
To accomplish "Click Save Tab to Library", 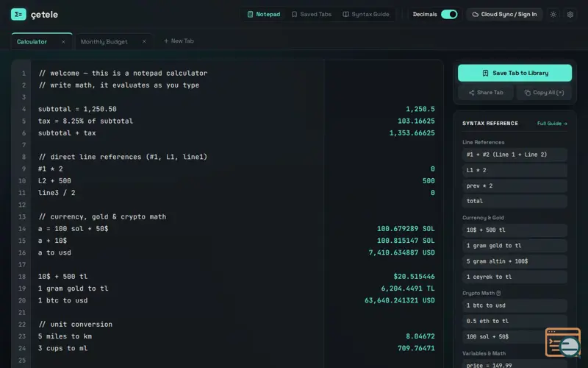I will coord(514,73).
